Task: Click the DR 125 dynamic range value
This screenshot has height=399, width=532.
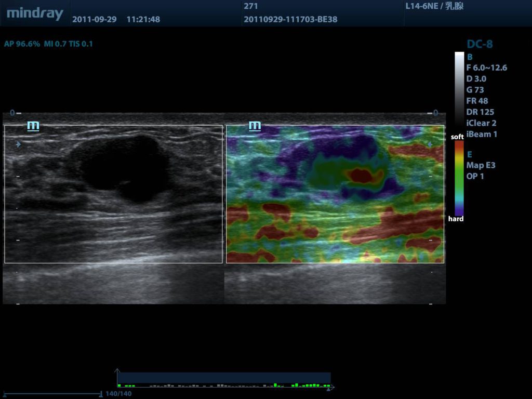Action: (x=480, y=112)
